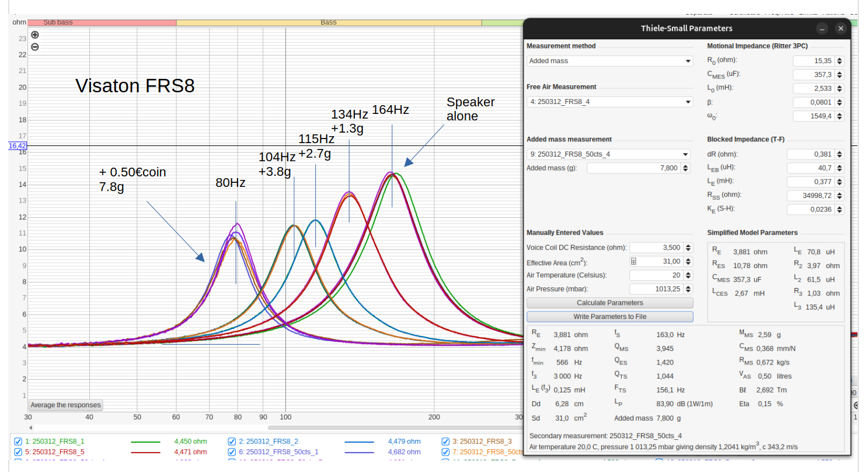This screenshot has width=868, height=472.
Task: Click the graph scrollbar left arrow
Action: coord(31,428)
